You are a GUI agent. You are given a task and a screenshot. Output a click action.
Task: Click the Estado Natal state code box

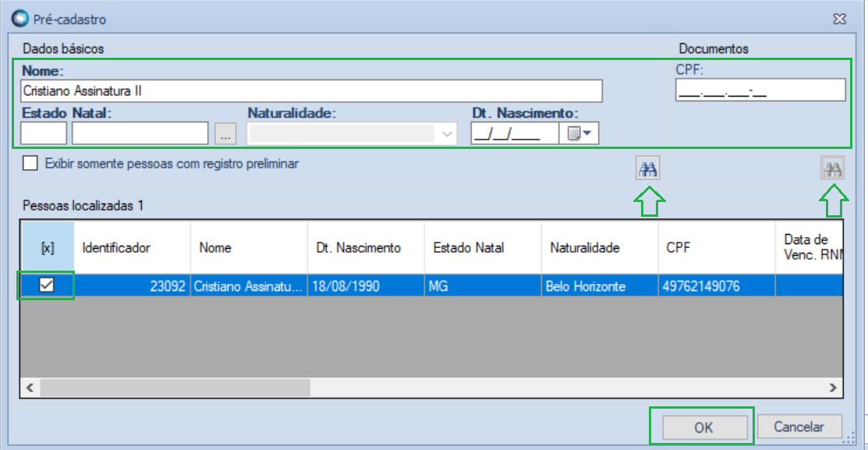point(43,133)
